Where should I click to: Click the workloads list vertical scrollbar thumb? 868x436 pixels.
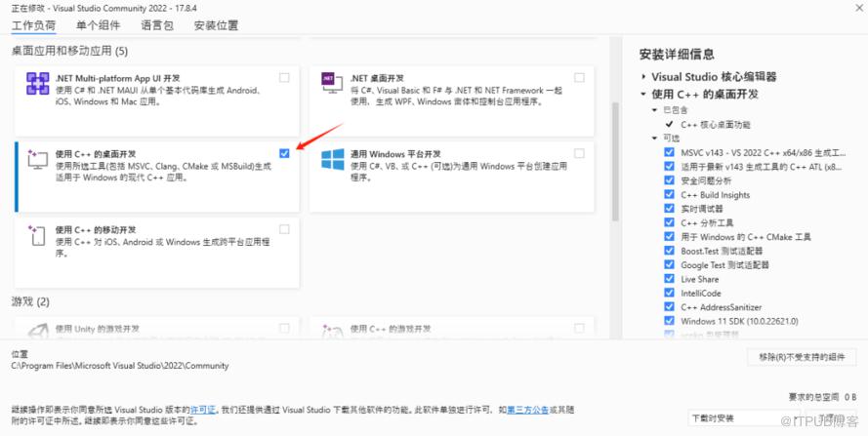[x=615, y=162]
